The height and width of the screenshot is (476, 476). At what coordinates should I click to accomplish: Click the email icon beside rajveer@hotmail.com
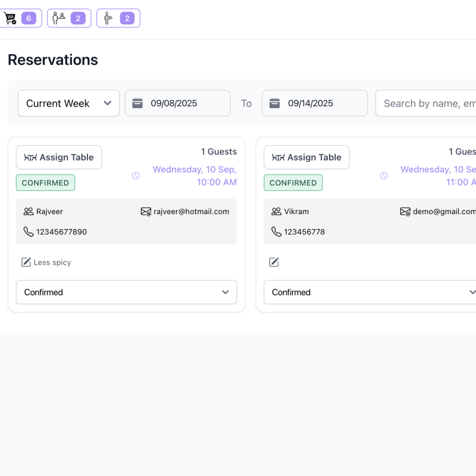click(x=146, y=212)
